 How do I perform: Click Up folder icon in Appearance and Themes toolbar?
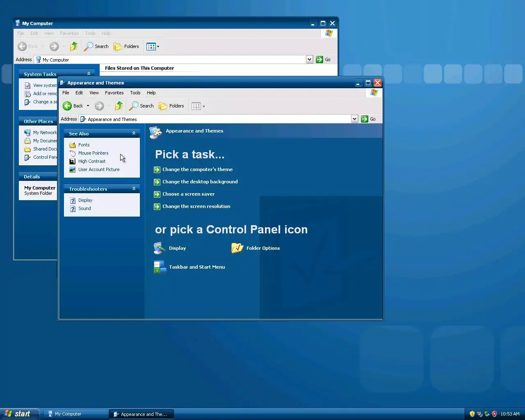119,106
